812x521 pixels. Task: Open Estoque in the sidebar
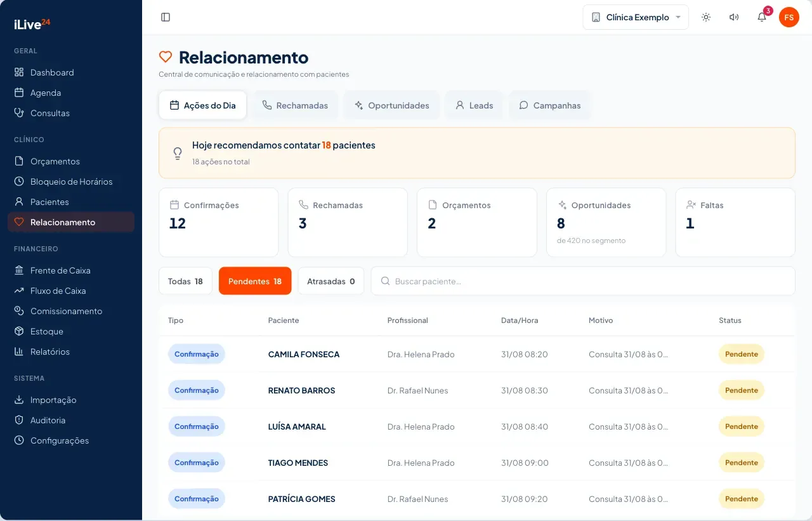(x=71, y=331)
